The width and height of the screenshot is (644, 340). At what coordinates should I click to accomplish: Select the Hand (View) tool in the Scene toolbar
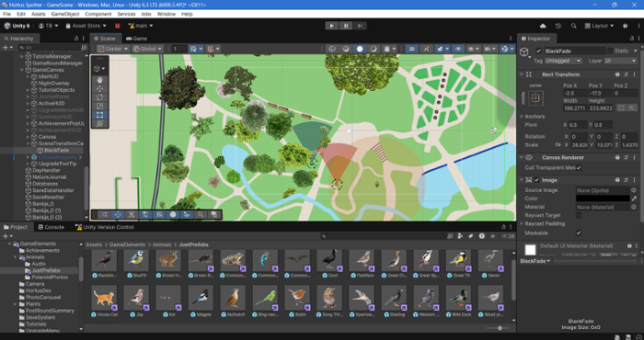99,80
